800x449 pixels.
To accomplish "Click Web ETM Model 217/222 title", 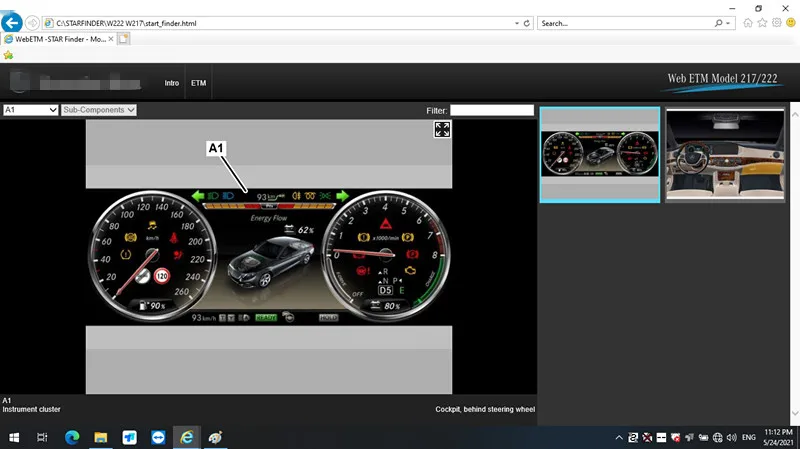I will click(x=722, y=79).
